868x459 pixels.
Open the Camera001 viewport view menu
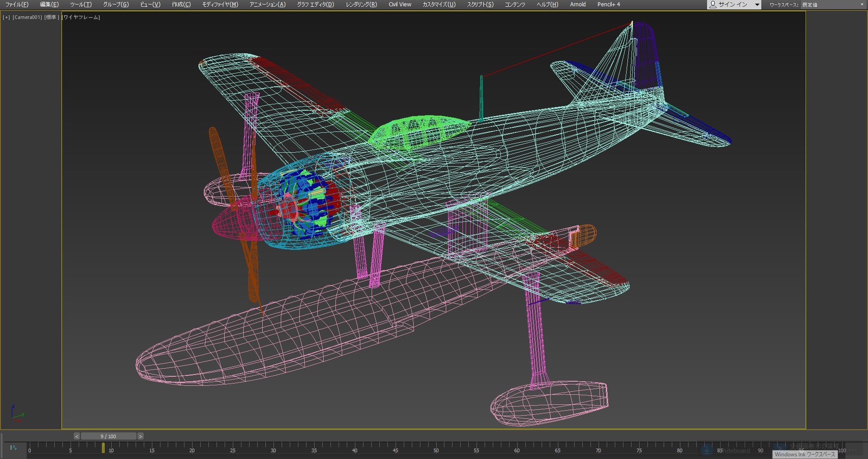[x=27, y=17]
